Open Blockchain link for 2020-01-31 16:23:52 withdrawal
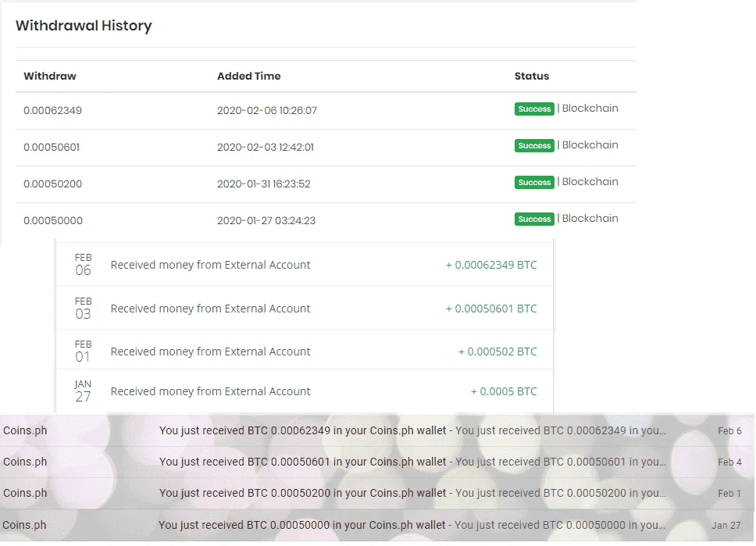This screenshot has width=756, height=546. pos(590,182)
